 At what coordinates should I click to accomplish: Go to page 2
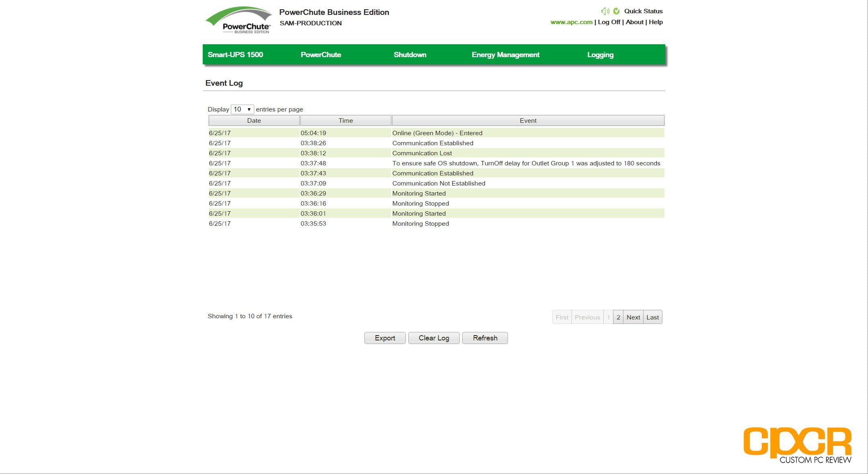pyautogui.click(x=618, y=317)
